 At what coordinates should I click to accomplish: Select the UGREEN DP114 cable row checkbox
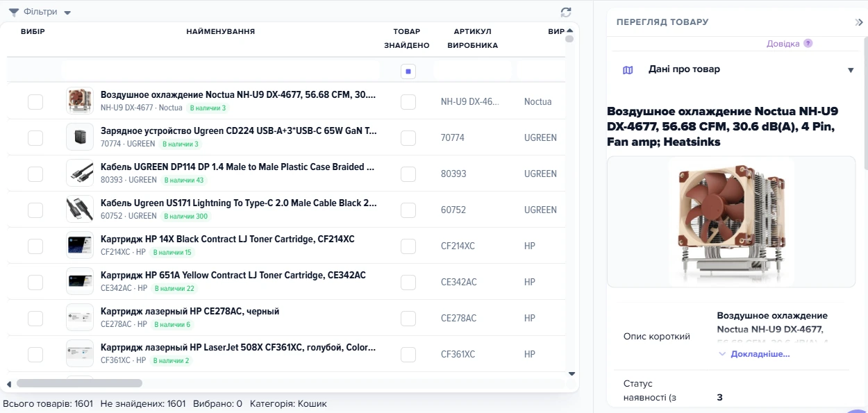(35, 174)
